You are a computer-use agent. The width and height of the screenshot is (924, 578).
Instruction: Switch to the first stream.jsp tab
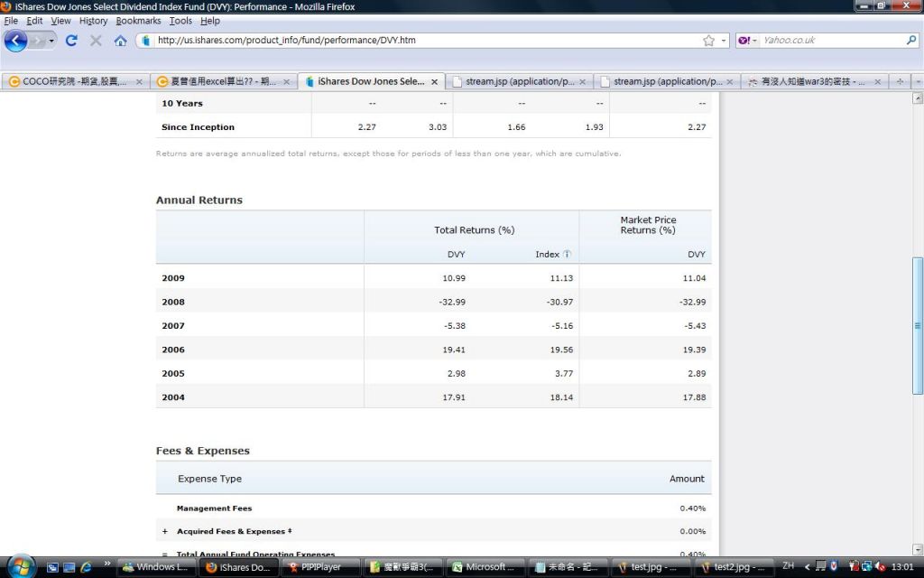[519, 81]
